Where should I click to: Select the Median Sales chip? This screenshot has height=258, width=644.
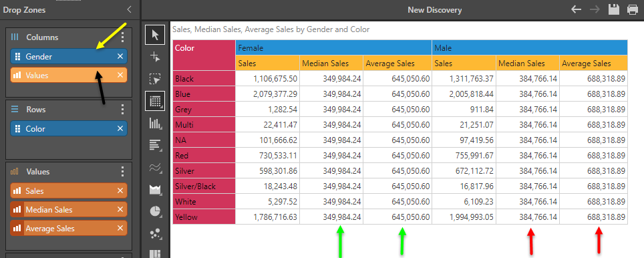(x=69, y=209)
